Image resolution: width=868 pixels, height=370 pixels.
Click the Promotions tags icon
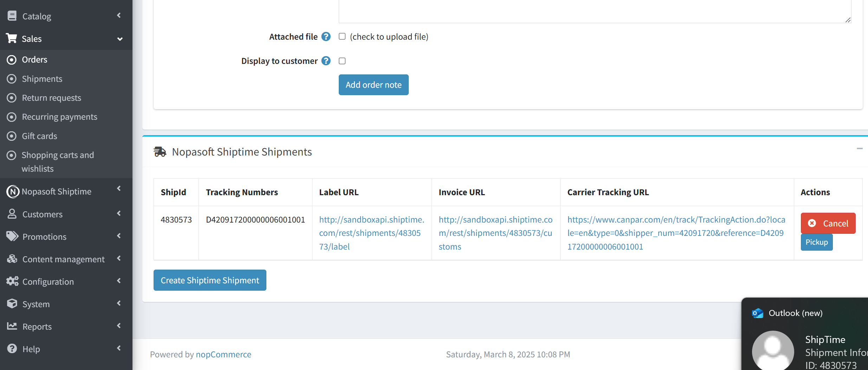coord(12,236)
